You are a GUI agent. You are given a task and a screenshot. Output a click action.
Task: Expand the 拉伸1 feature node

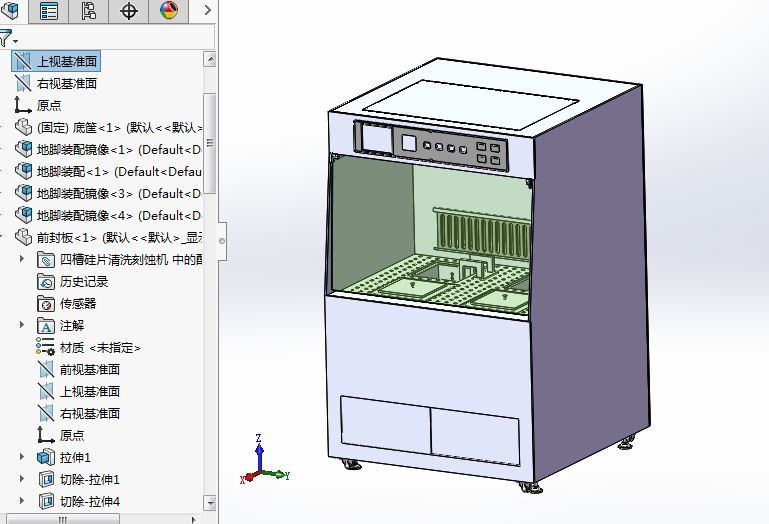pos(22,457)
